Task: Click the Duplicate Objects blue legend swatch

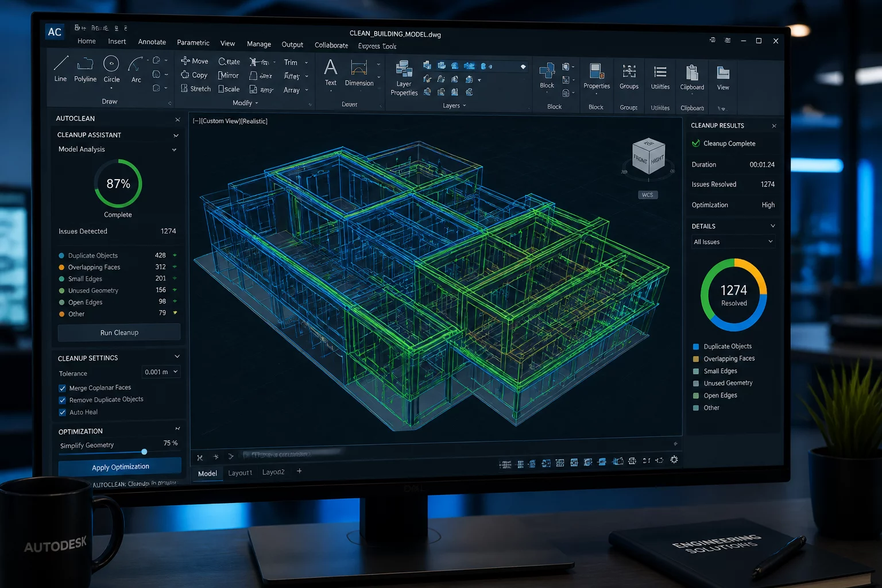Action: tap(696, 347)
